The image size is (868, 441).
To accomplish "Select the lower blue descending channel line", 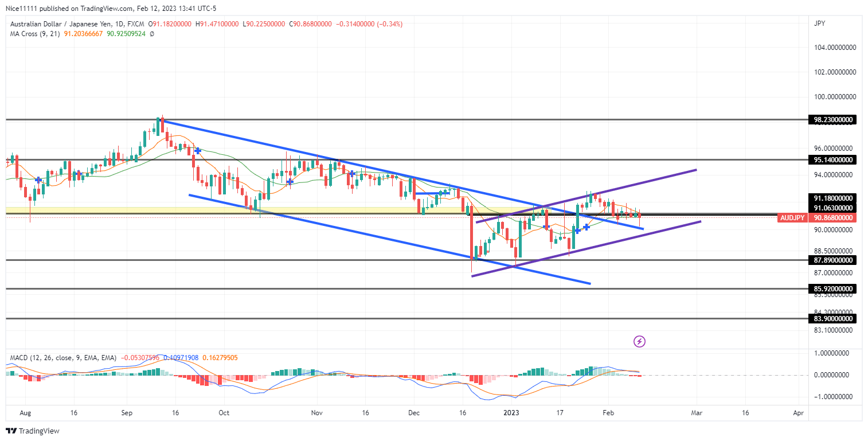I will pos(389,239).
